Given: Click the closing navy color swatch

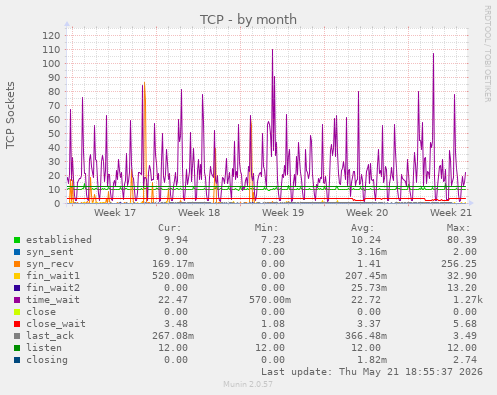Looking at the screenshot, I should (x=17, y=360).
